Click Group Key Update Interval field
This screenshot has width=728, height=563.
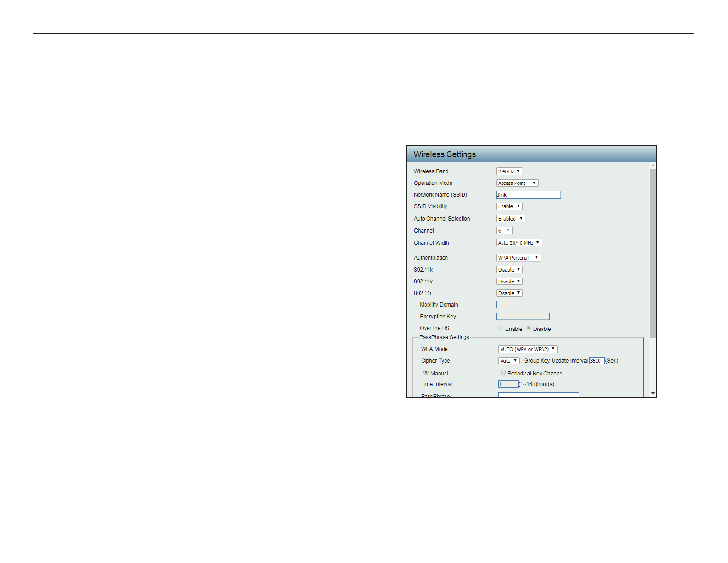597,361
